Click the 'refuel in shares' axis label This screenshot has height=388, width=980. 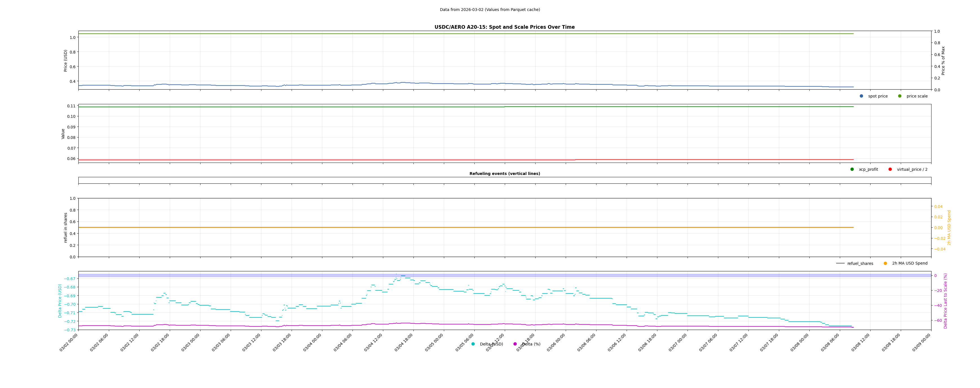point(65,227)
